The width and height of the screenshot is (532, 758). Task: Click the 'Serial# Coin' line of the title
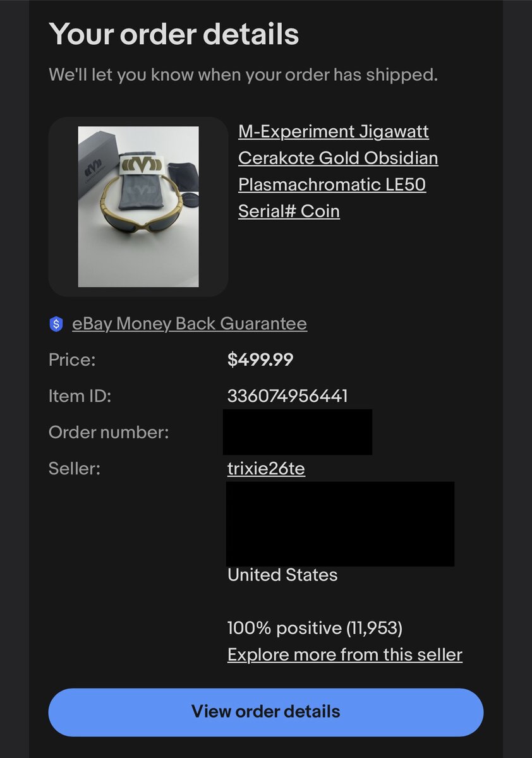coord(289,211)
